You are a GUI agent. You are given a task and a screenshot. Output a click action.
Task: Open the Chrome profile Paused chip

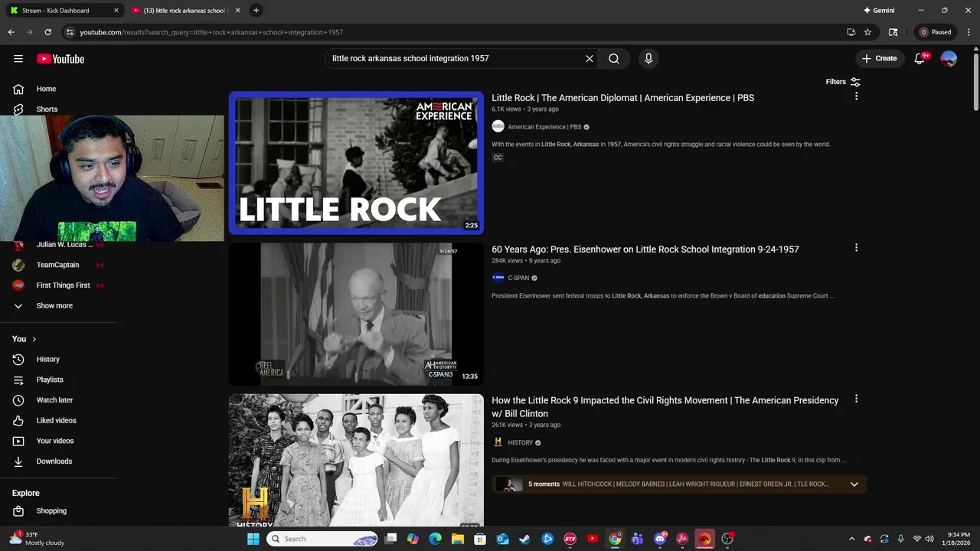[936, 32]
